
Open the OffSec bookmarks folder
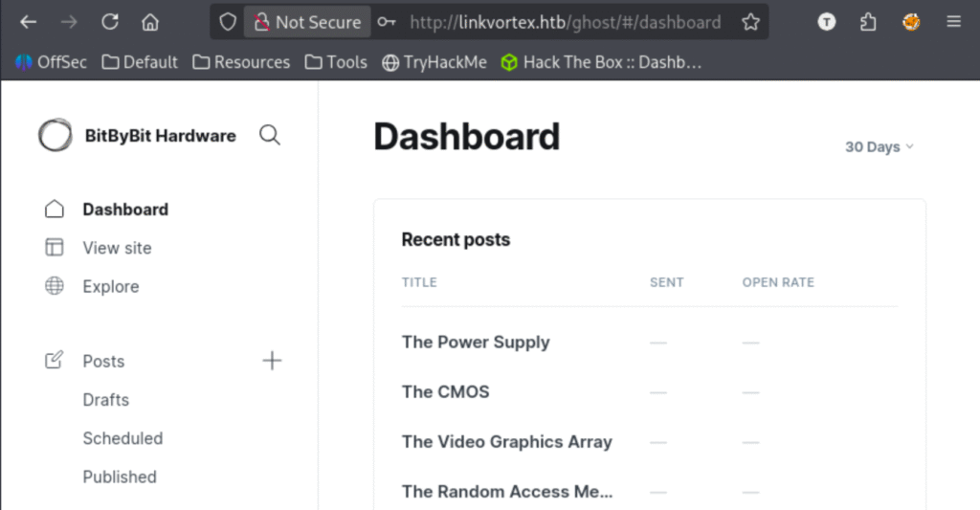[52, 62]
